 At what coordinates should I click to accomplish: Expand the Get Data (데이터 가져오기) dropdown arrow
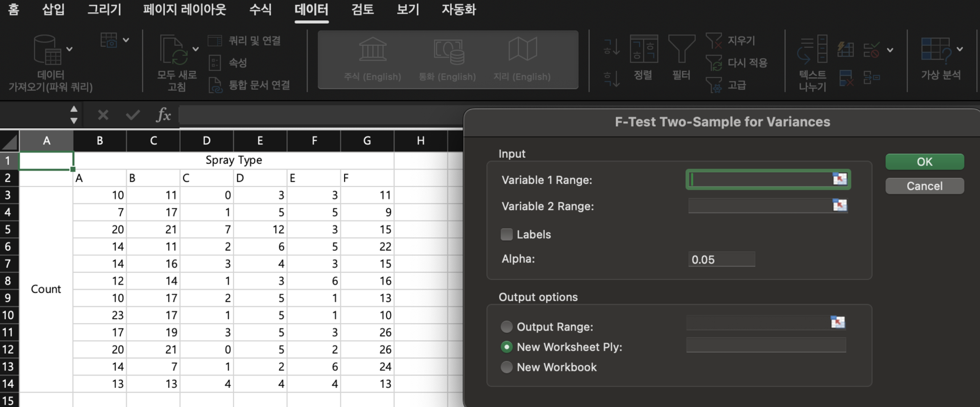[x=69, y=49]
